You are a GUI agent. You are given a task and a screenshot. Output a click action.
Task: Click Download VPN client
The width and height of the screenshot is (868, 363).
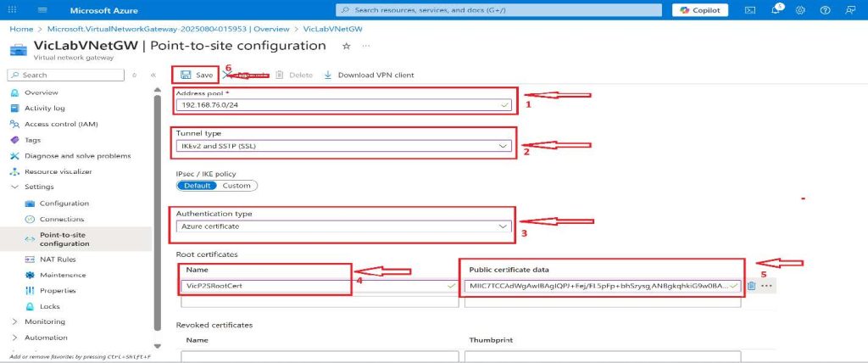coord(370,75)
